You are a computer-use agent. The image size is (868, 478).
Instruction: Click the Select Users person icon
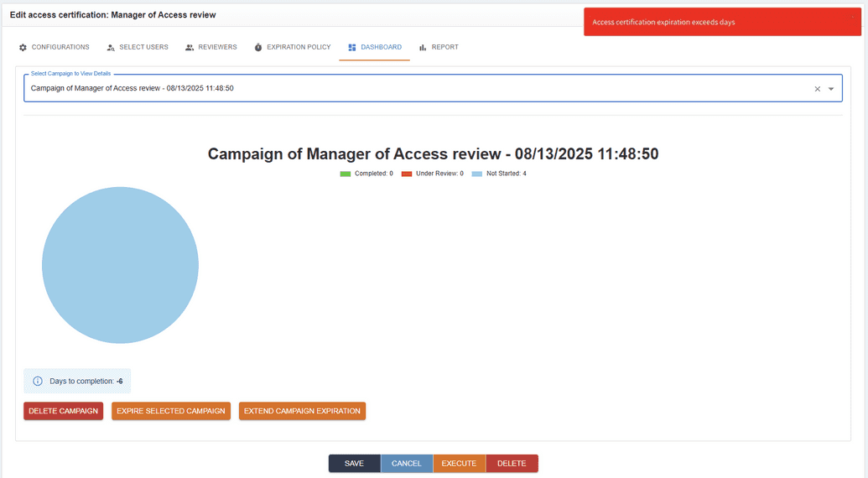point(111,48)
